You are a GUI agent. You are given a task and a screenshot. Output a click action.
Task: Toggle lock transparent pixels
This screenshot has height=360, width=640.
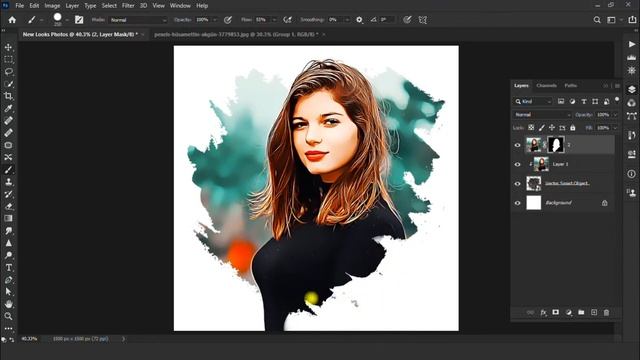(531, 128)
